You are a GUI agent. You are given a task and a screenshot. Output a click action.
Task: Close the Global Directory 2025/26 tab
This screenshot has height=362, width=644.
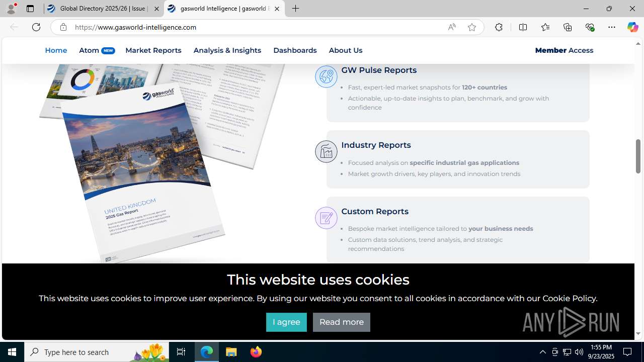coord(156,9)
